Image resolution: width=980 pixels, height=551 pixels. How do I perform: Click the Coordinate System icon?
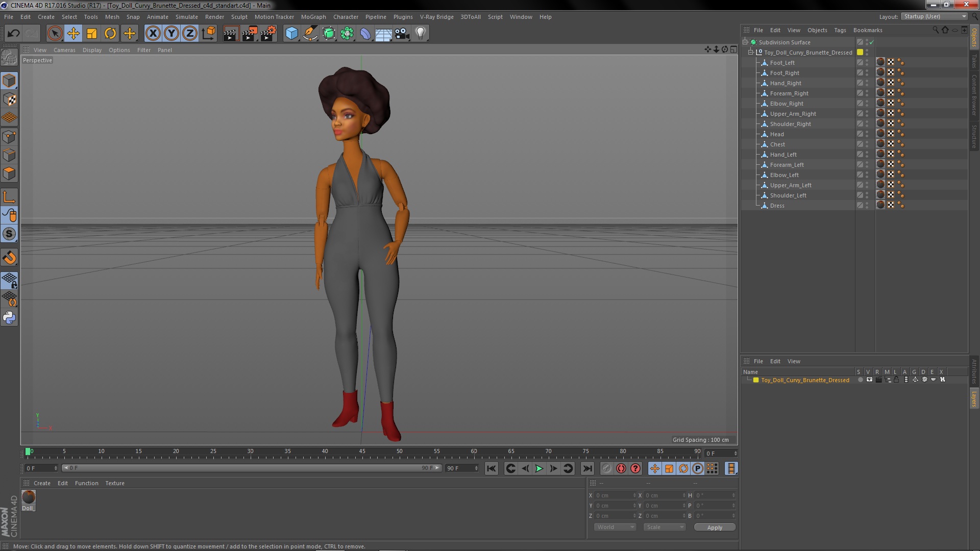208,34
